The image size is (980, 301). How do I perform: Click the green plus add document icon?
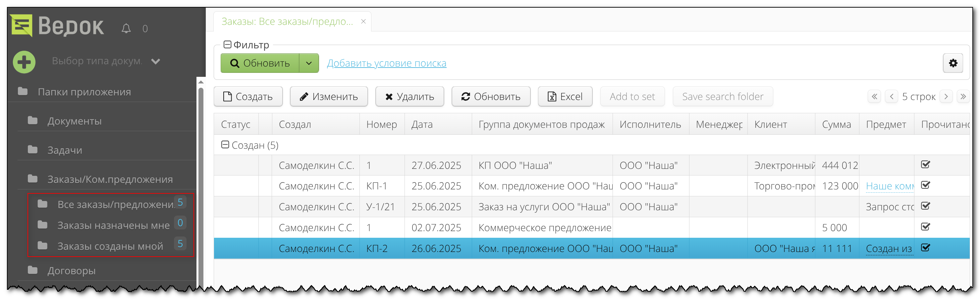(x=24, y=62)
